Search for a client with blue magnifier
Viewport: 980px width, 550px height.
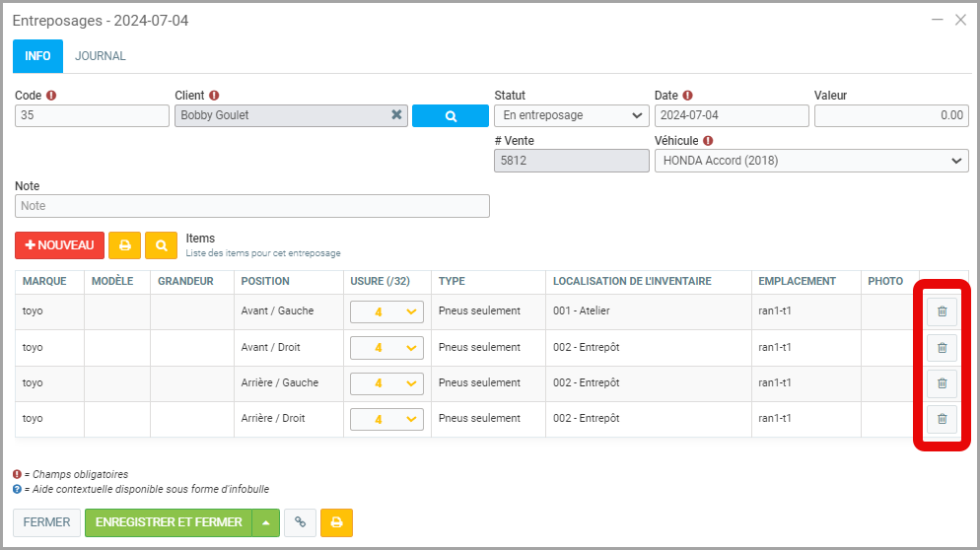coord(450,115)
